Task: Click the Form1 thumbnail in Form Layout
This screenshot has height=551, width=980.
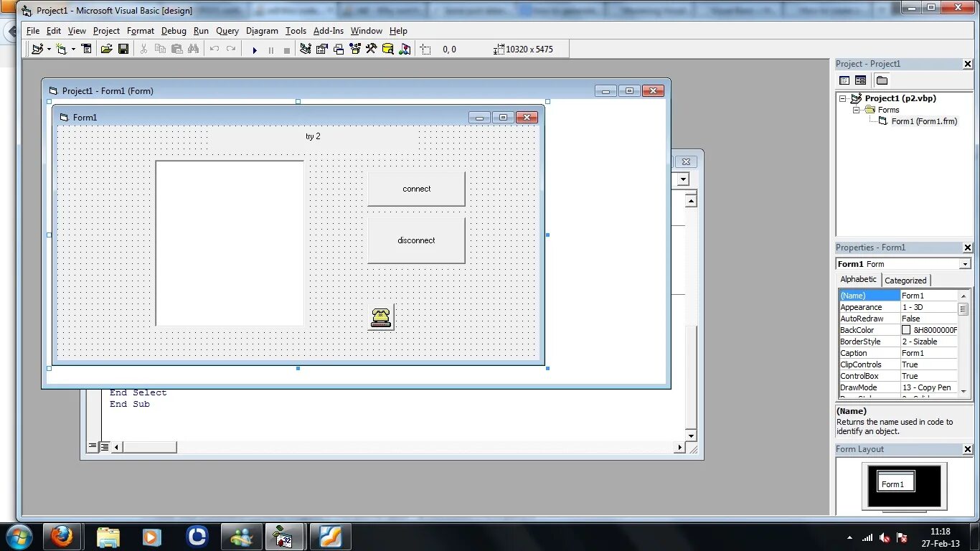Action: (x=895, y=481)
